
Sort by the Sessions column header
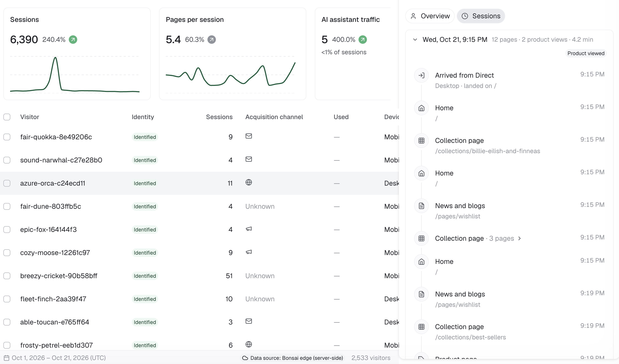219,117
